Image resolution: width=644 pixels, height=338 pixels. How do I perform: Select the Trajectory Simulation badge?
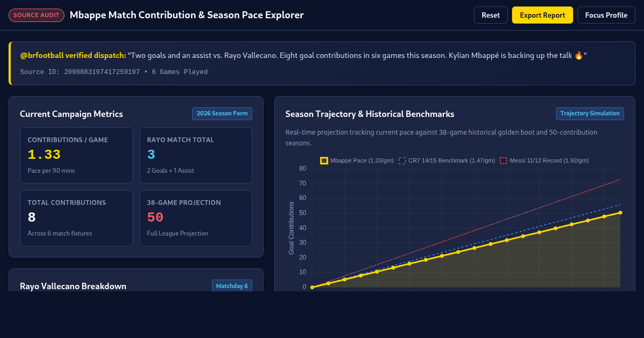tap(590, 114)
